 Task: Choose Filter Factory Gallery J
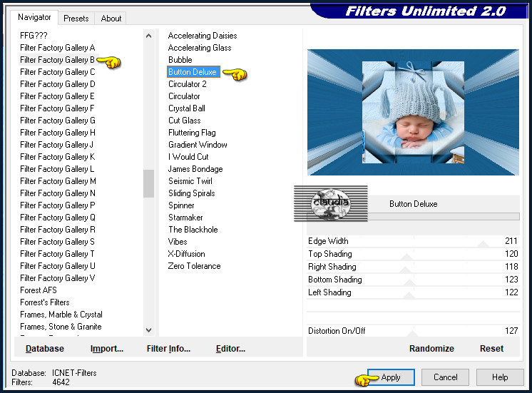tap(56, 145)
